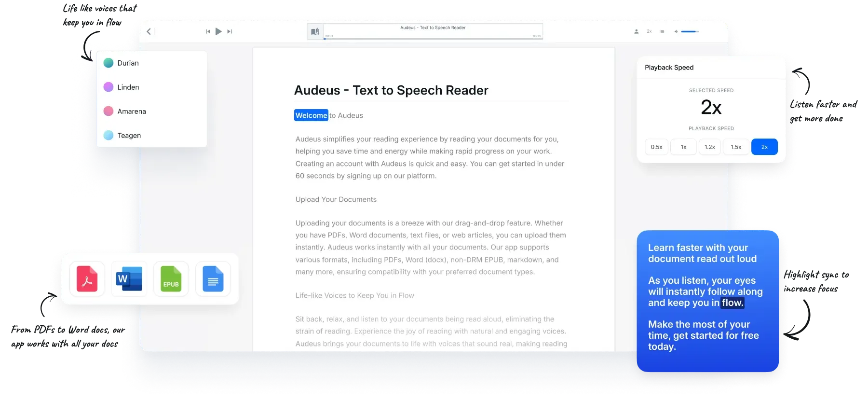Click "Life-like Voices to Keep You in Flow" heading

click(x=355, y=295)
